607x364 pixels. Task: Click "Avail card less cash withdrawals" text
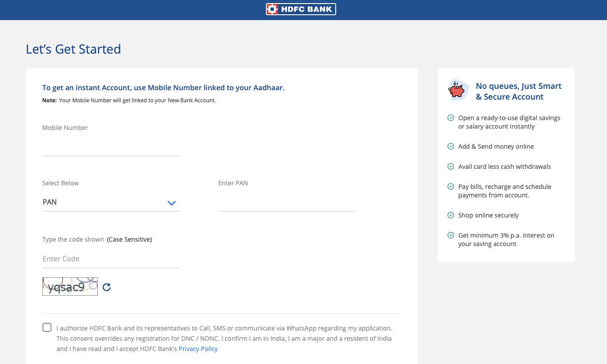505,167
